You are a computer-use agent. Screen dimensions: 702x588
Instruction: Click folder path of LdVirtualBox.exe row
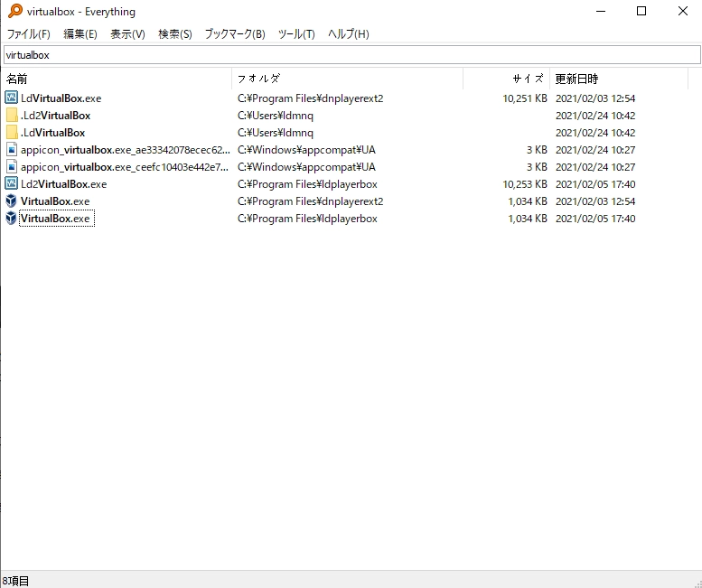310,98
